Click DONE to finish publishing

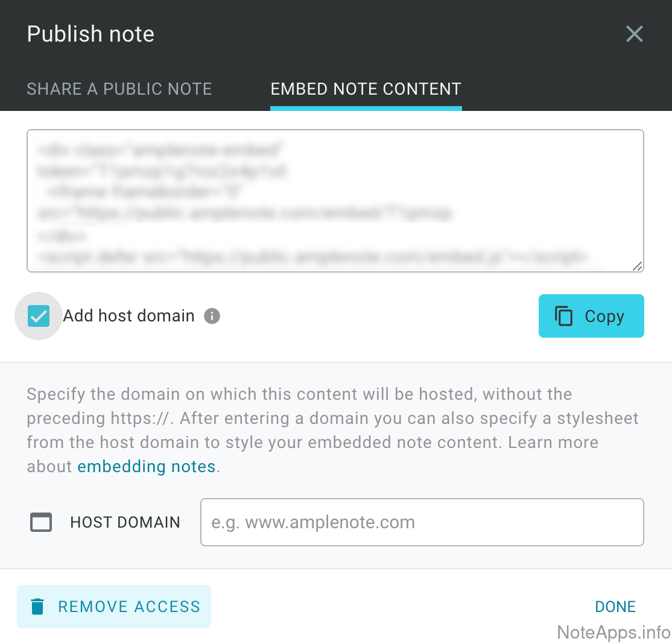[615, 607]
